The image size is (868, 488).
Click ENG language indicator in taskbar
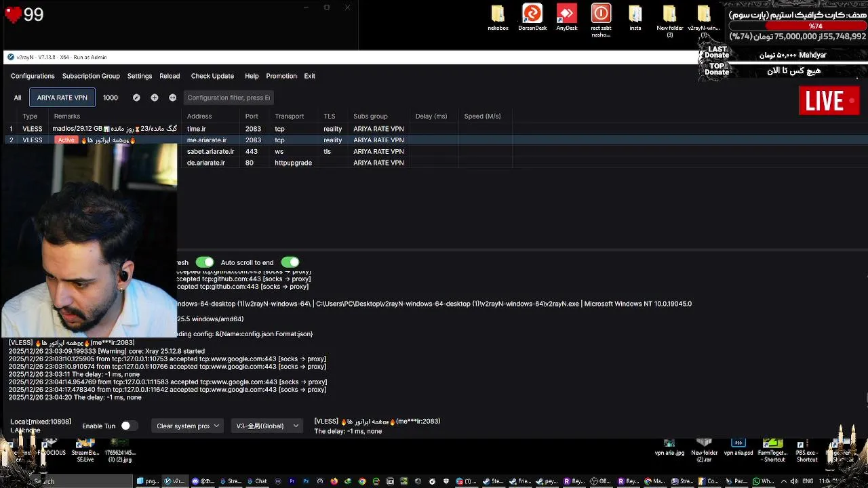click(809, 481)
